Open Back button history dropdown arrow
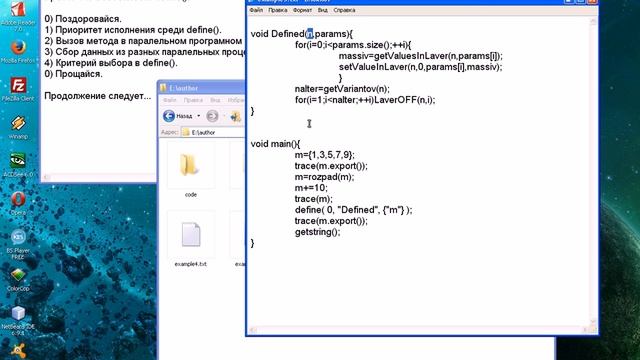This screenshot has width=640, height=360. tap(199, 116)
